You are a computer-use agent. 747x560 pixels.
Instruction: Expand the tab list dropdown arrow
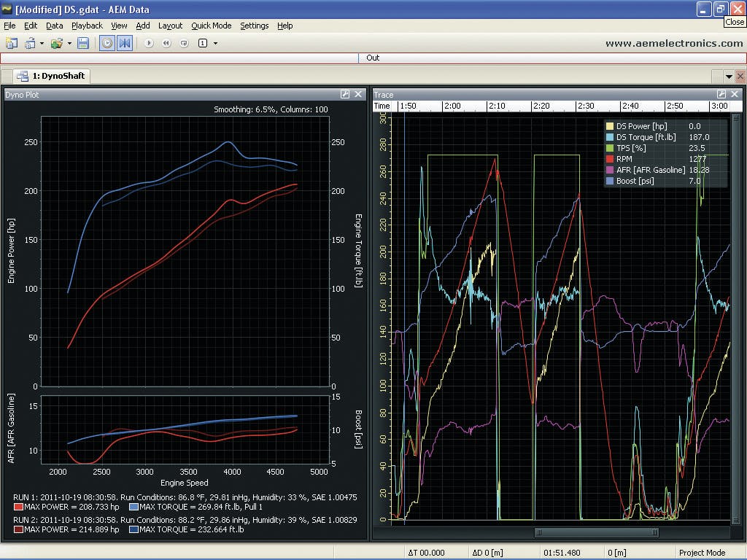(x=728, y=77)
